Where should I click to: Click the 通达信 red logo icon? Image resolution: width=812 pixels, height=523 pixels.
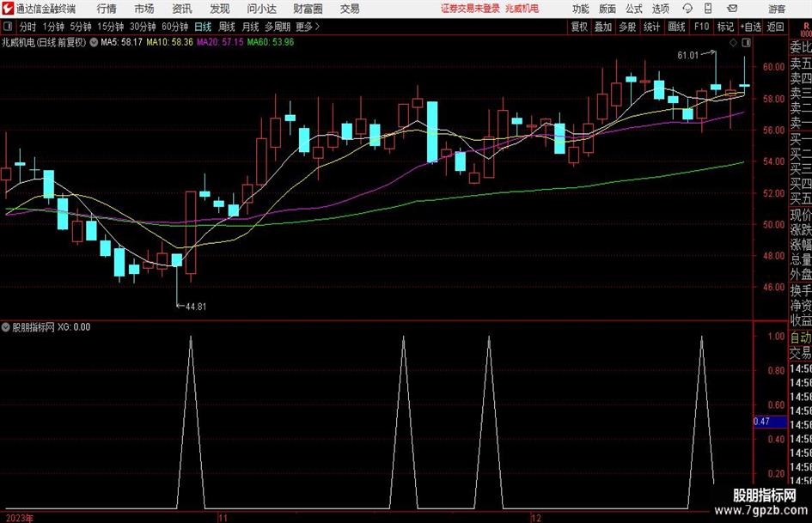pos(8,9)
